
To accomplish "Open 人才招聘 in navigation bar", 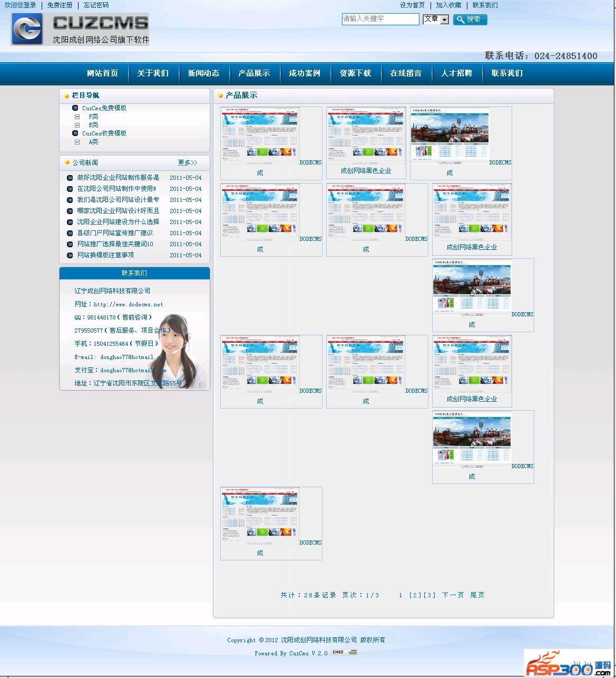I will coord(457,73).
